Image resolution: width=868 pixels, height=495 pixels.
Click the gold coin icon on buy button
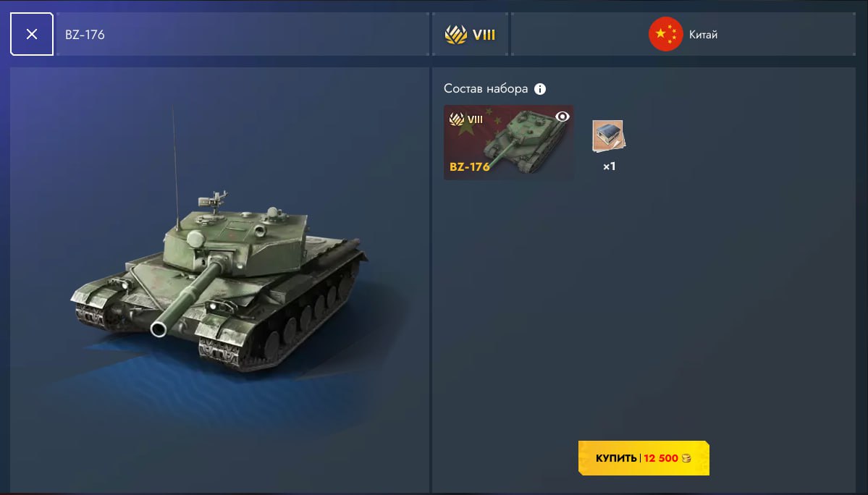[x=686, y=458]
